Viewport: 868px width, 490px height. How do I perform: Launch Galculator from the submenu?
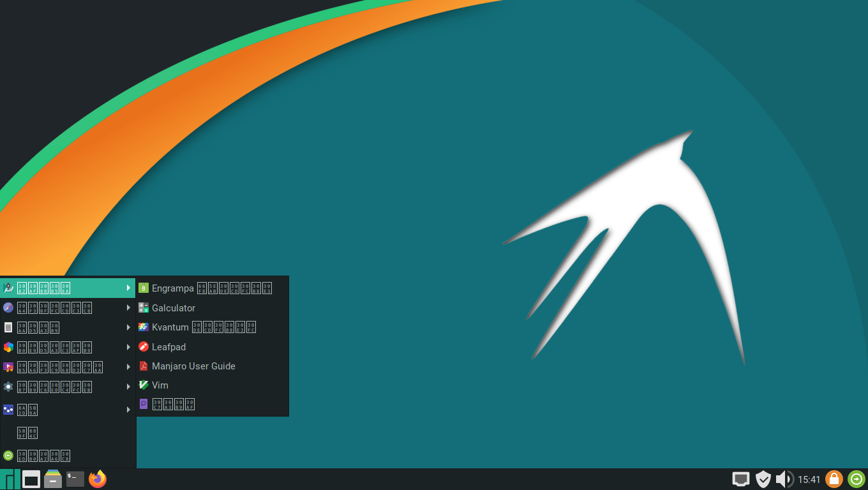tap(213, 308)
